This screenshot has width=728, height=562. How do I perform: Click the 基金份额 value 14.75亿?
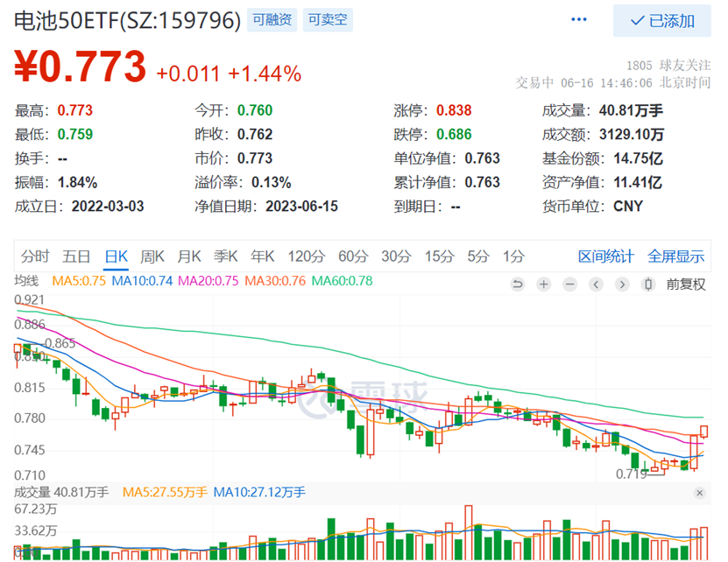tap(639, 158)
